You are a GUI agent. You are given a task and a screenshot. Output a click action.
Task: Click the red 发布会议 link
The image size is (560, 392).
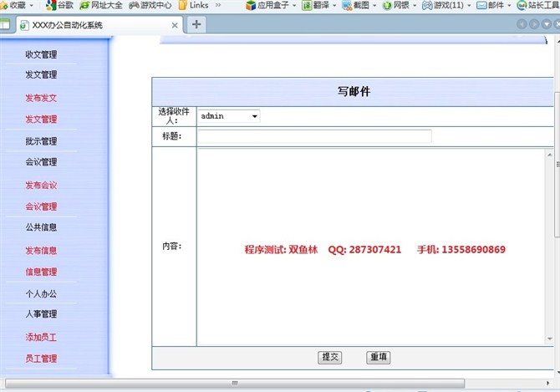[41, 186]
